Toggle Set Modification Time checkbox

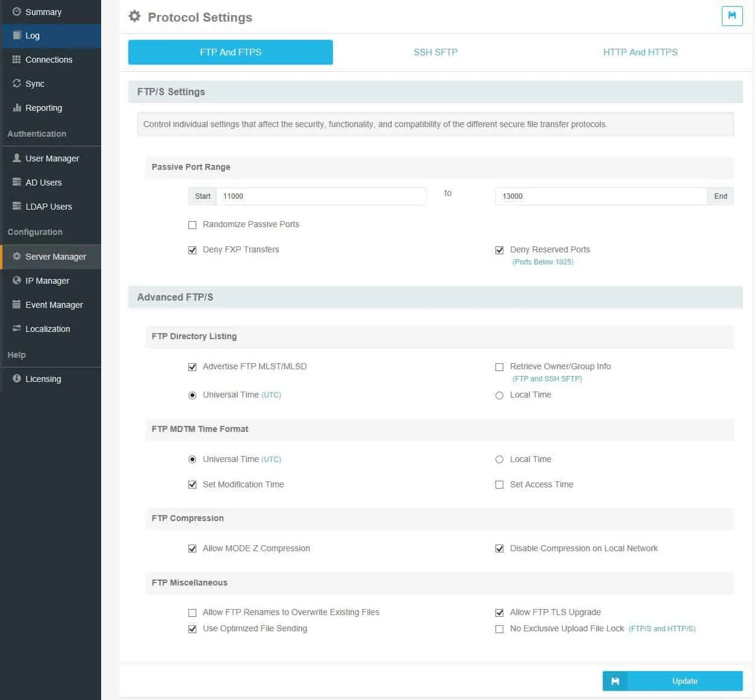point(193,485)
